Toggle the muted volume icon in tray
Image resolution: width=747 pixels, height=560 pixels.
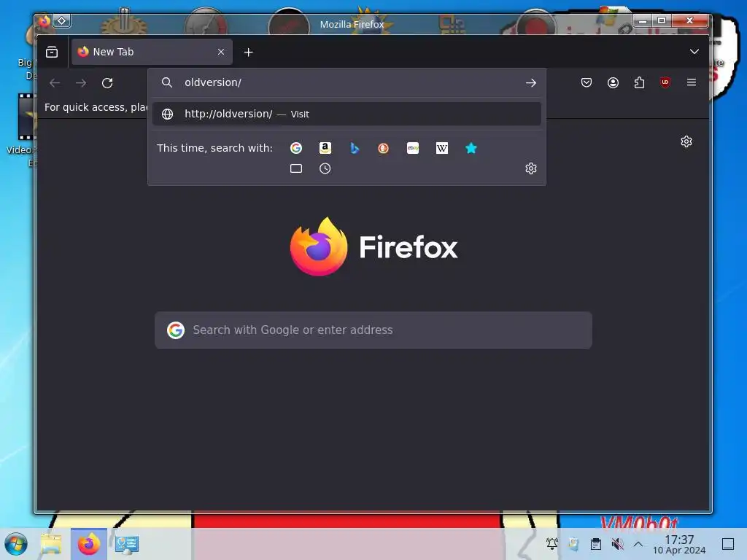(x=617, y=544)
